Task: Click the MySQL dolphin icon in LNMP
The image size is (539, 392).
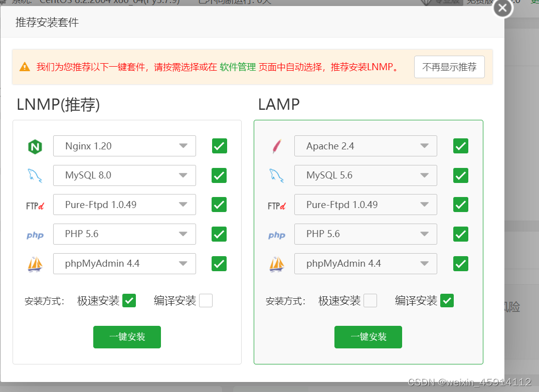Action: 35,175
